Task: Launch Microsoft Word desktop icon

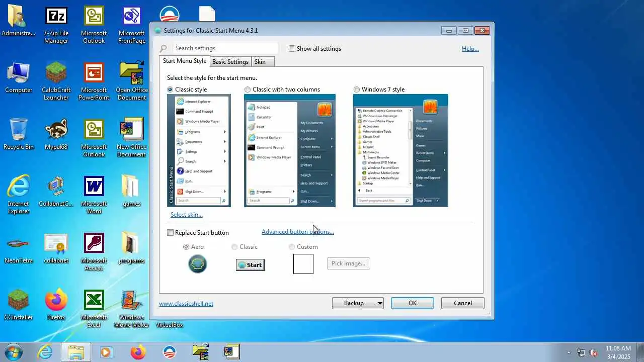Action: pos(94,195)
